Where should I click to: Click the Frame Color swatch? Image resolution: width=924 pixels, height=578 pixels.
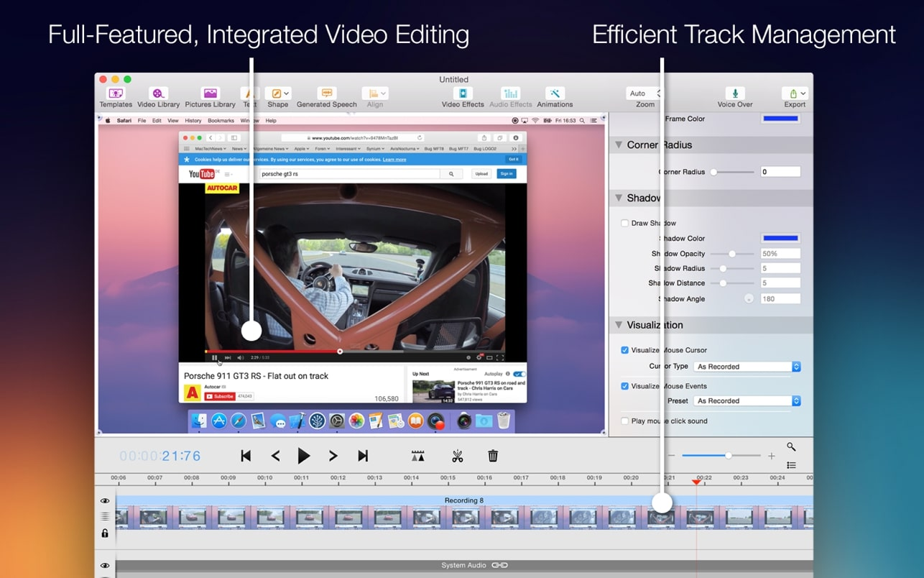[x=780, y=119]
